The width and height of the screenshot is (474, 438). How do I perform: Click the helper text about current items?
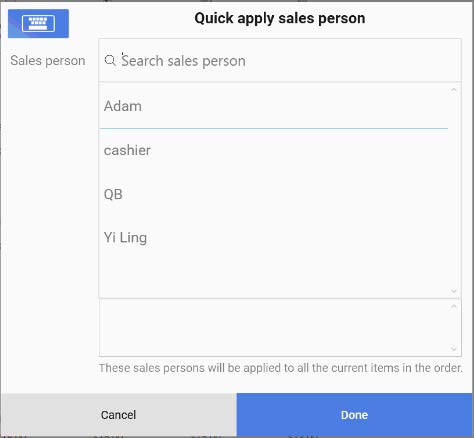281,368
